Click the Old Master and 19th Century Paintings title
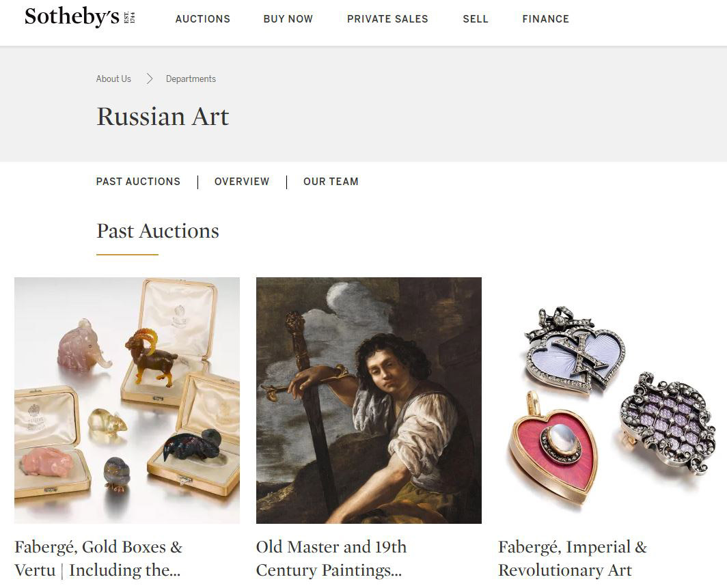The height and width of the screenshot is (588, 727). tap(331, 557)
